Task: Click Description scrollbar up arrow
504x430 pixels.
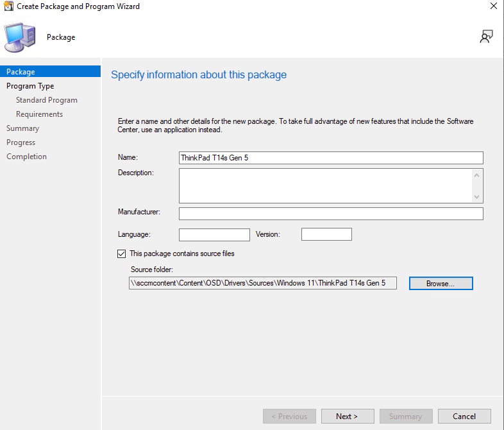Action: (x=476, y=175)
